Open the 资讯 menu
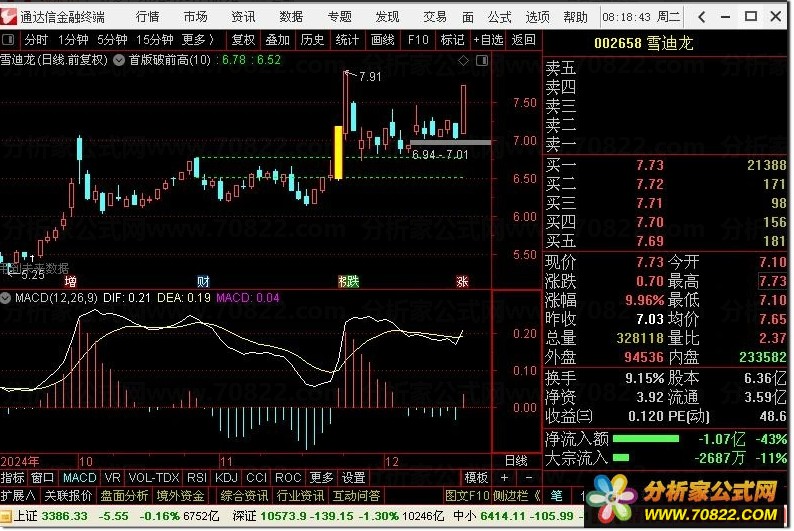The height and width of the screenshot is (531, 794). (243, 17)
